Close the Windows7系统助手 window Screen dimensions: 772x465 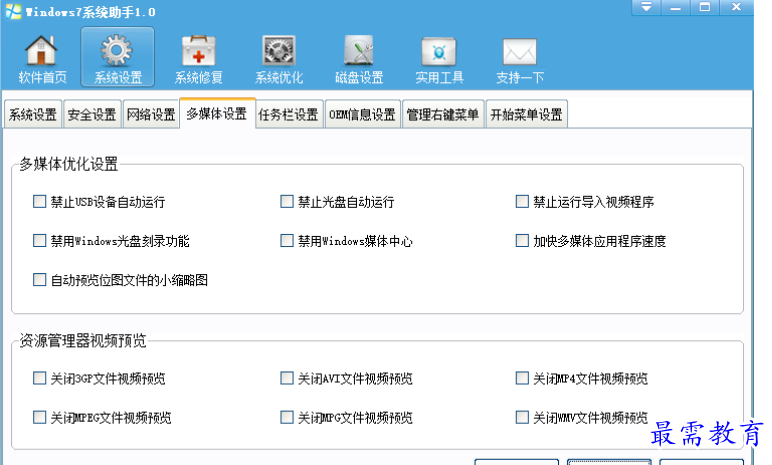point(736,7)
